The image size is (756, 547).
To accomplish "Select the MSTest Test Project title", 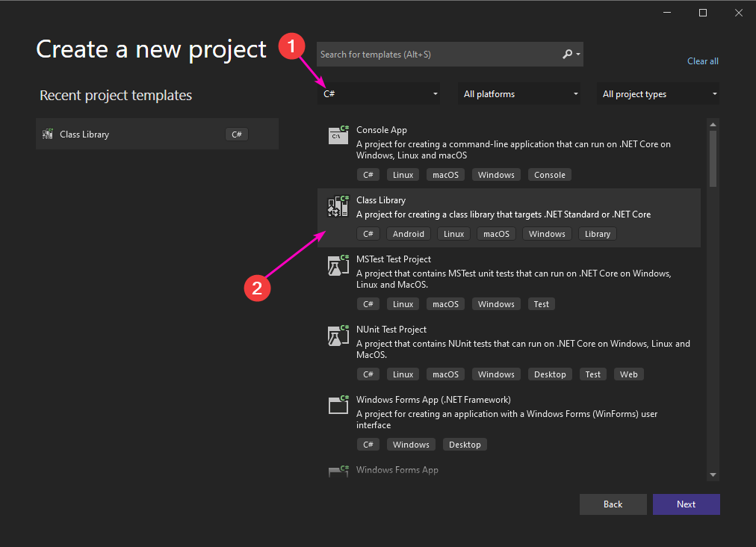I will pyautogui.click(x=394, y=259).
